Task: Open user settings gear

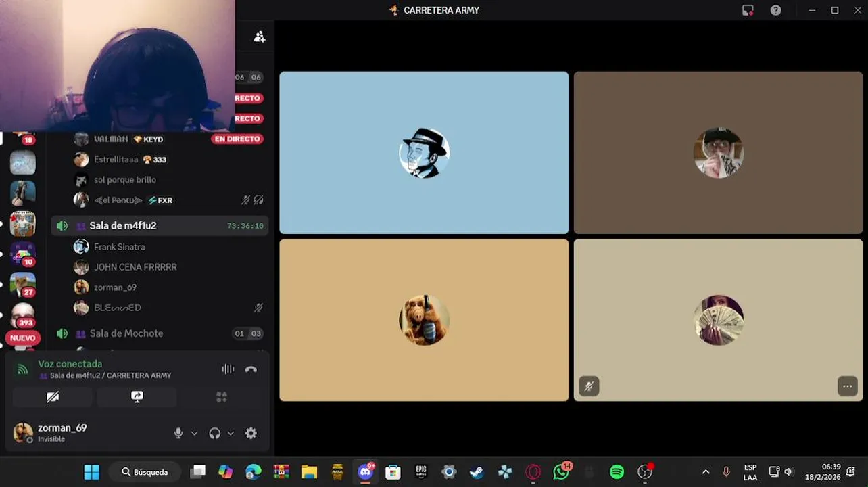Action: click(251, 434)
